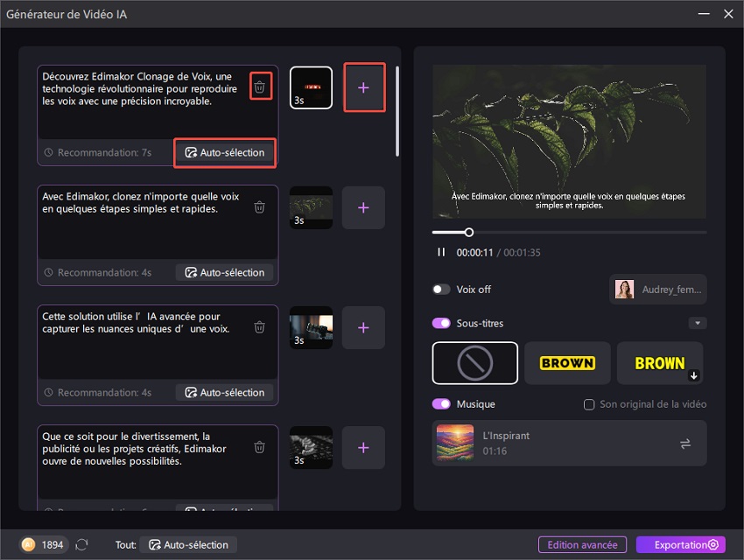Select the keyboard scene 3s thumbnail
The height and width of the screenshot is (560, 744).
[312, 448]
